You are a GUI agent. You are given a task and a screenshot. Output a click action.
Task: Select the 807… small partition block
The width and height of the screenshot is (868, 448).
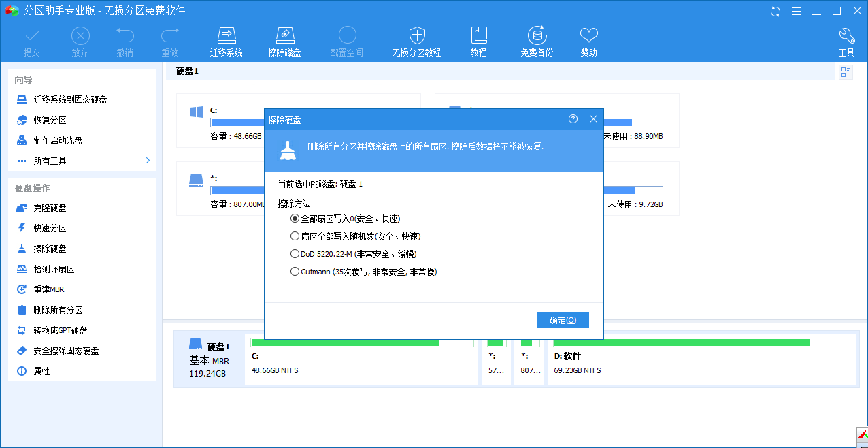529,359
